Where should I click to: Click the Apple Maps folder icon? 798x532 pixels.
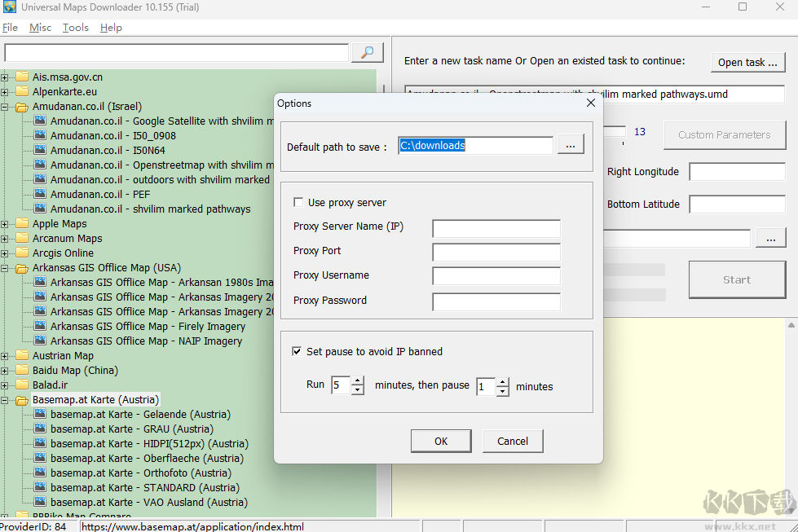[x=20, y=223]
